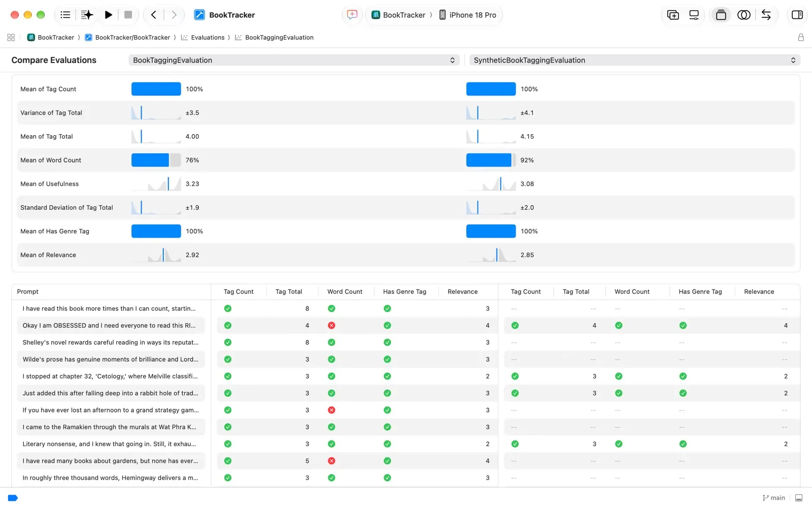The image size is (812, 508).
Task: Open the feedback bubble plus icon
Action: 352,15
